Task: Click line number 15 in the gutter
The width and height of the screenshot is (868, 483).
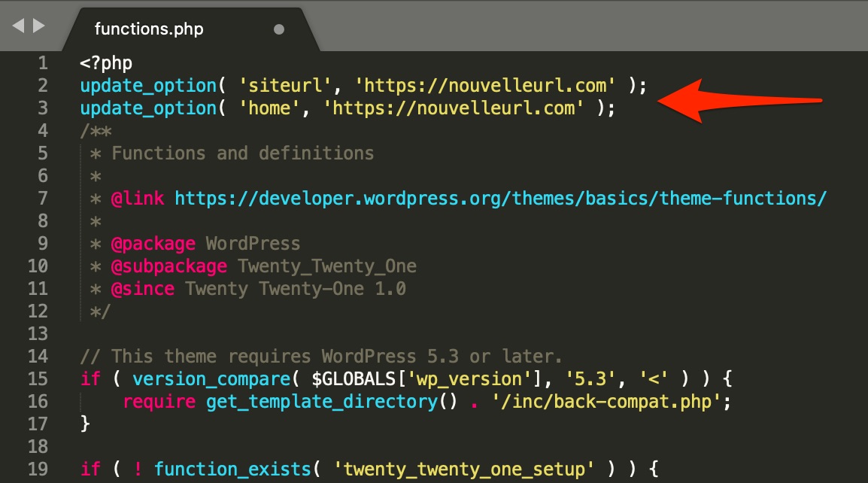Action: point(38,379)
